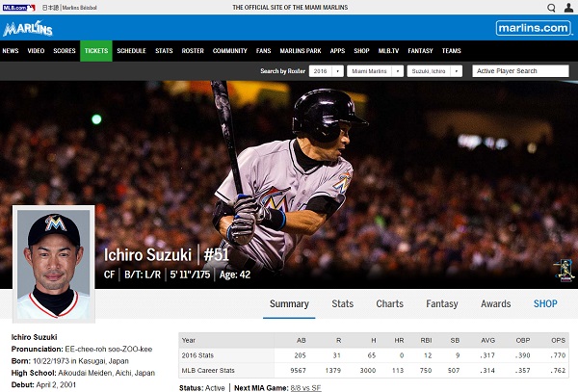Viewport: 578px width, 392px height.
Task: Click the marlins.com logo badge
Action: pos(534,28)
